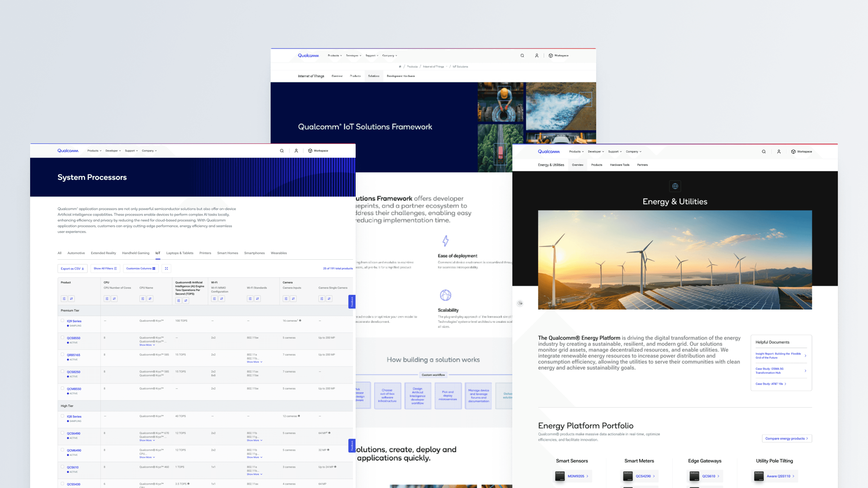Check the IQ9 Series product checkbox
This screenshot has height=488, width=868.
click(62, 321)
